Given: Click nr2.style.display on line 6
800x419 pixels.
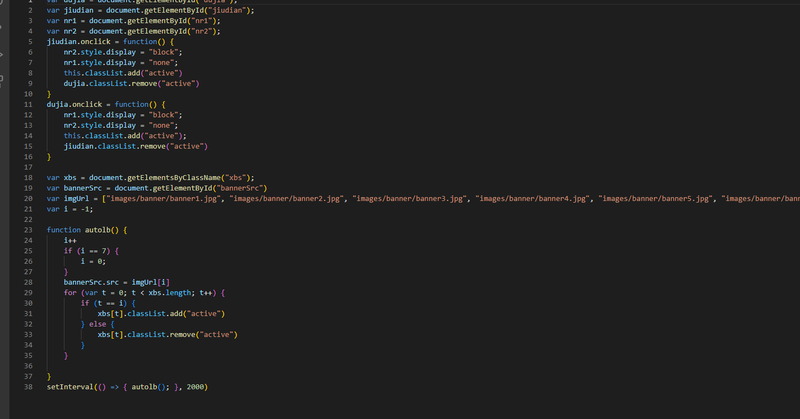Looking at the screenshot, I should 99,53.
